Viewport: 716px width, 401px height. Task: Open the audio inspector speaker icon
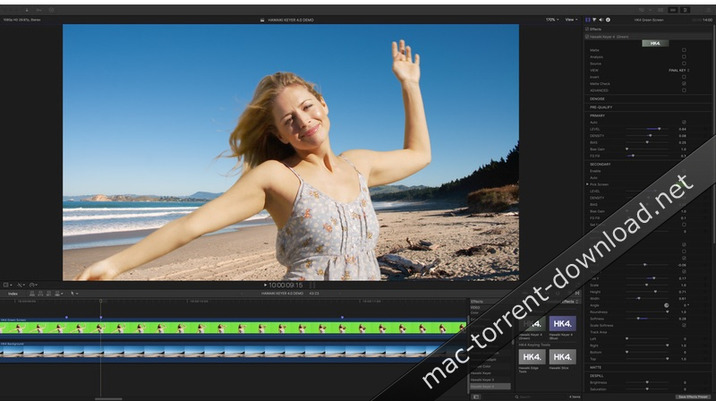click(x=601, y=19)
